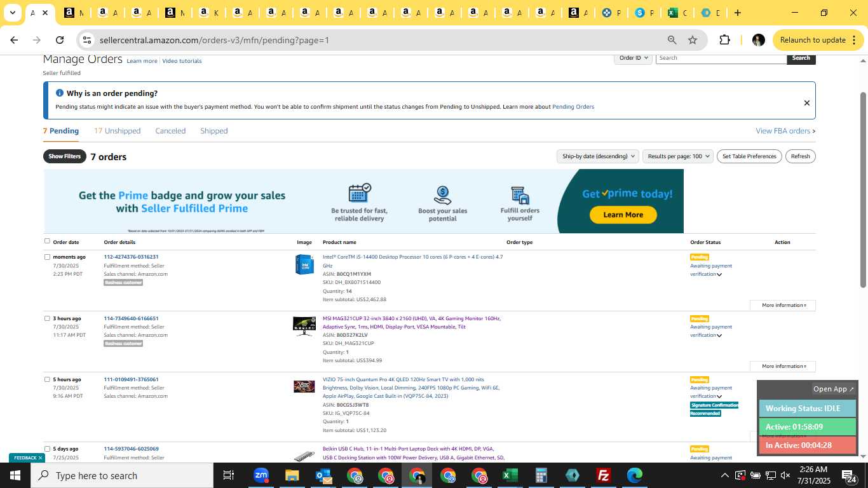The height and width of the screenshot is (488, 868).
Task: Expand Awaiting payment verification for VIZIO TV order
Action: [x=719, y=396]
